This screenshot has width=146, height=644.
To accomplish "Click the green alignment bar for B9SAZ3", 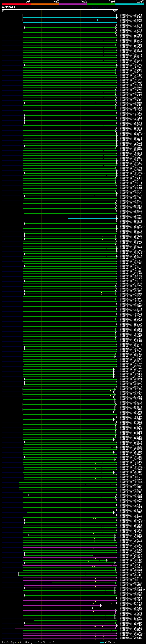I will 75,620.
